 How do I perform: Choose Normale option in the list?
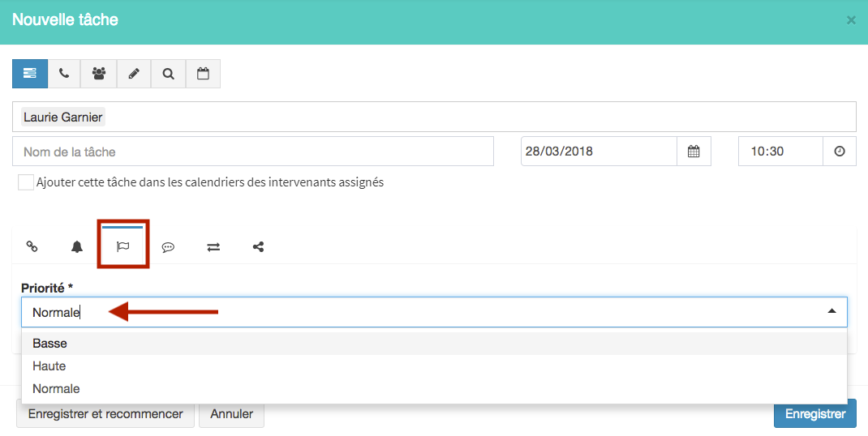pyautogui.click(x=434, y=389)
